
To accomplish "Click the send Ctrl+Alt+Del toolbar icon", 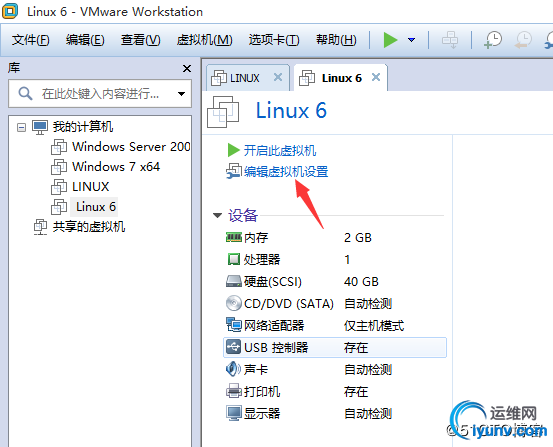I will (450, 40).
